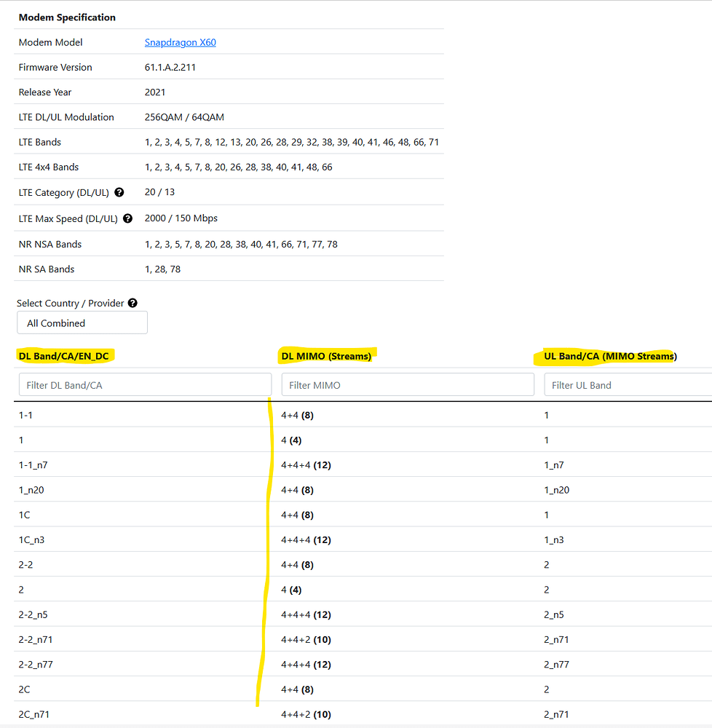Focus the Filter DL Band/CA input field
The width and height of the screenshot is (712, 728).
(x=145, y=385)
